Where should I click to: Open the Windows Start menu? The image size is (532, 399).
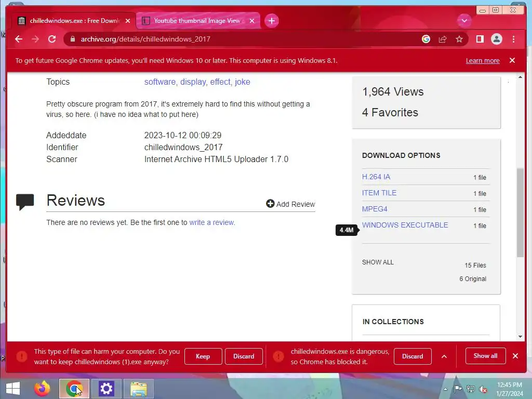(13, 389)
